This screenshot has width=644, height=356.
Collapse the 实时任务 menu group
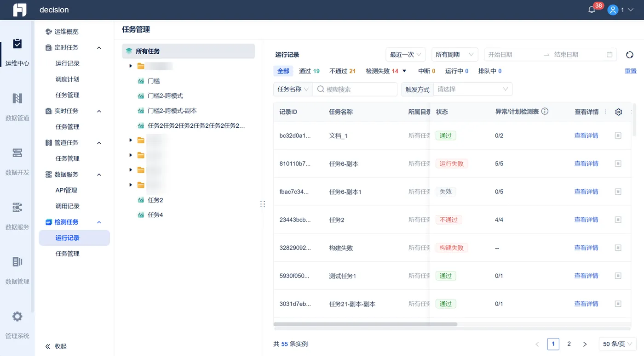99,111
